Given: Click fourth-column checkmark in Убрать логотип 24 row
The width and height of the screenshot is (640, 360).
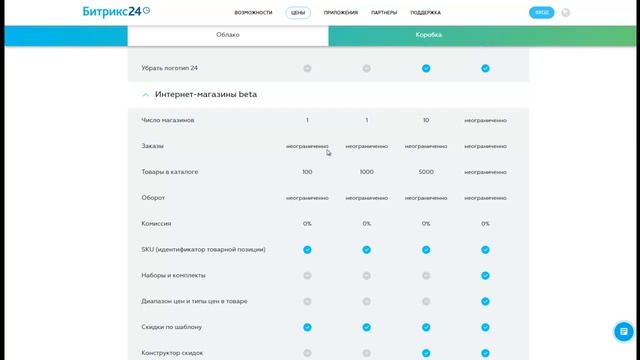Looking at the screenshot, I should point(485,68).
